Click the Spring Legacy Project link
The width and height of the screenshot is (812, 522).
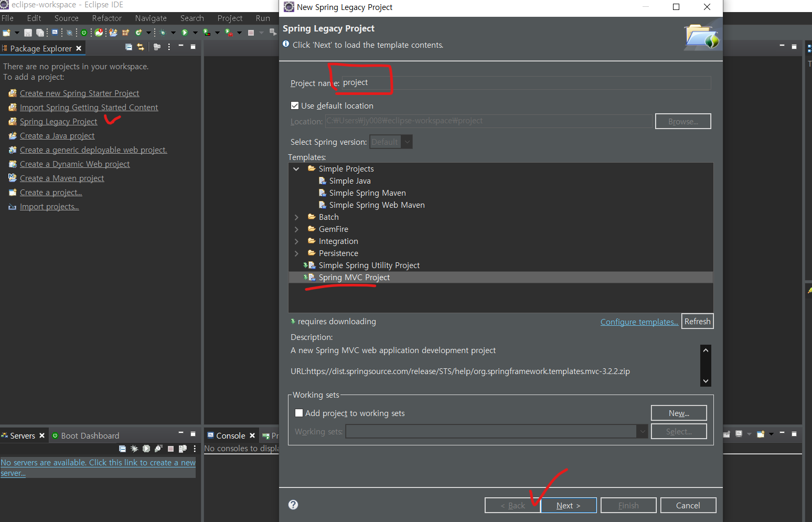pyautogui.click(x=58, y=121)
